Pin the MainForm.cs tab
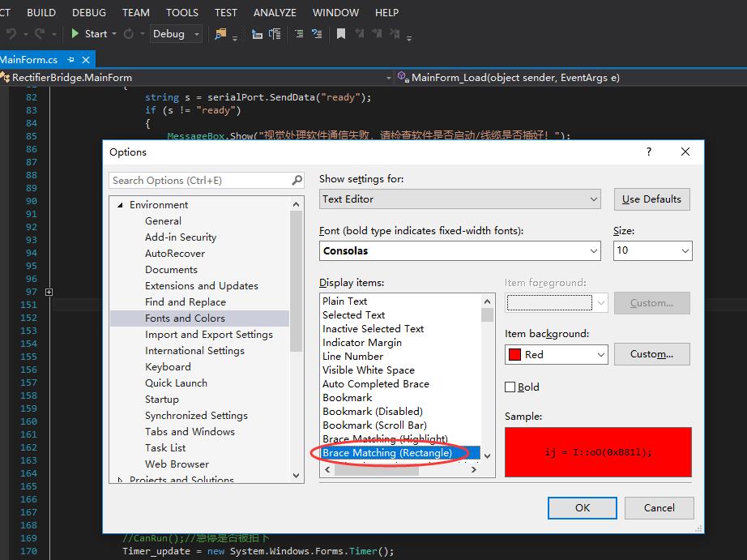 click(71, 60)
